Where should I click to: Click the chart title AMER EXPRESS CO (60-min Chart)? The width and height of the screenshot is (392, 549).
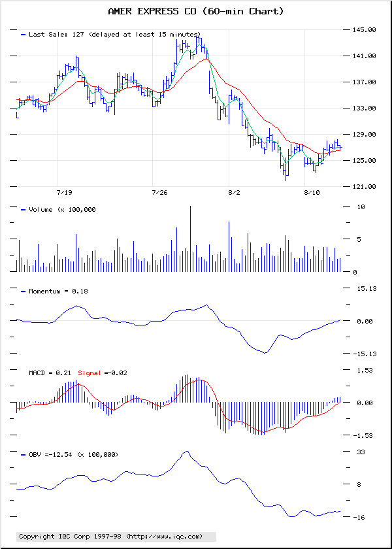pyautogui.click(x=195, y=12)
